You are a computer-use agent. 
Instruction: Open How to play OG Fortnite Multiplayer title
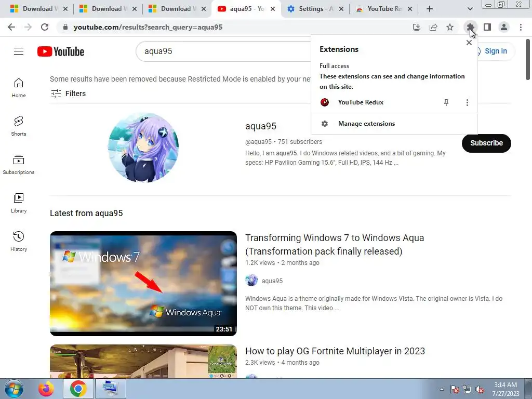335,351
